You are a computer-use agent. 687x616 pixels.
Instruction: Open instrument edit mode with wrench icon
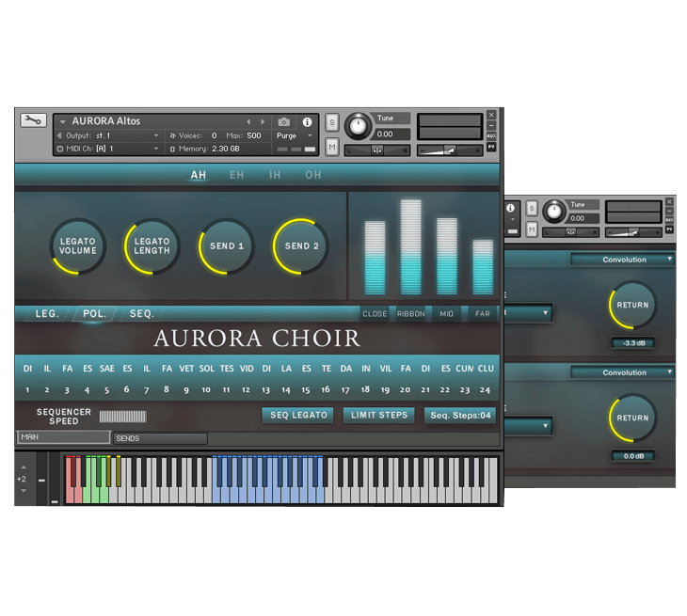tap(33, 120)
